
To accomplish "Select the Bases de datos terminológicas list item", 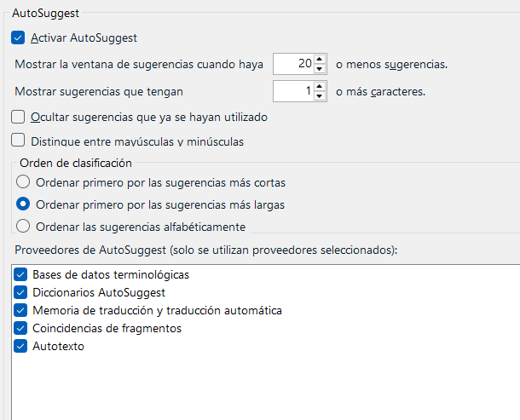I will (111, 275).
